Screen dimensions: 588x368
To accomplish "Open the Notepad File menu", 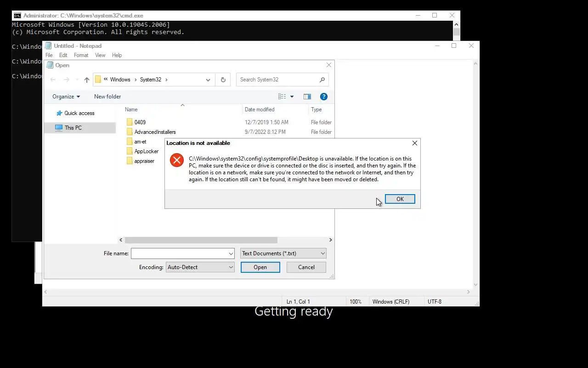I will click(49, 55).
